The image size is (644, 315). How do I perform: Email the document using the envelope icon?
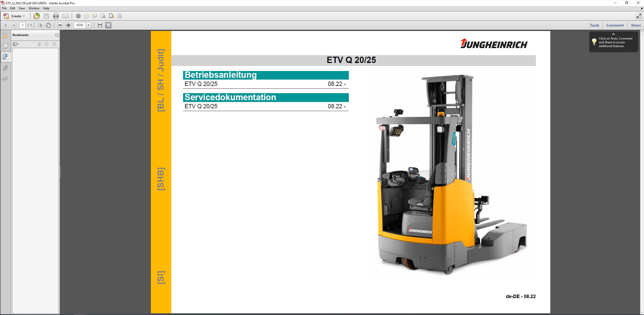point(65,16)
